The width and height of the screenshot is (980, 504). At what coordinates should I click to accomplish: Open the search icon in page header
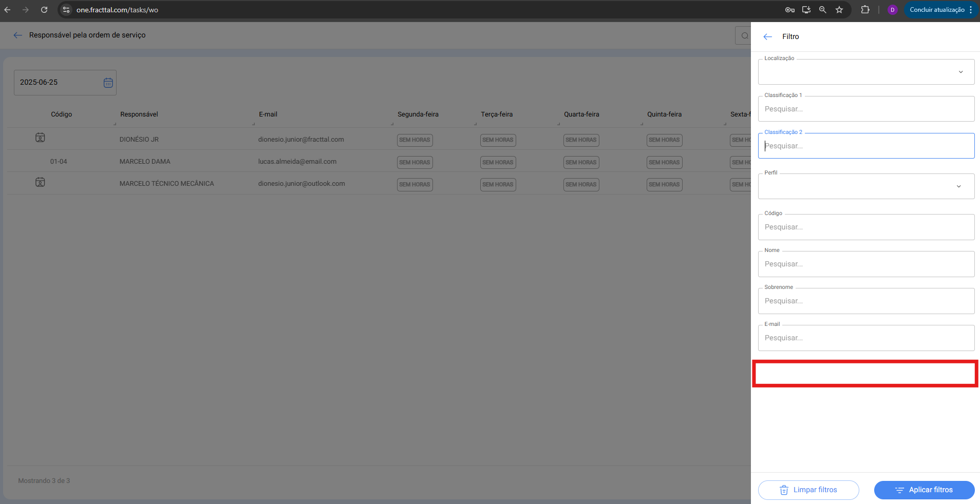coord(744,35)
